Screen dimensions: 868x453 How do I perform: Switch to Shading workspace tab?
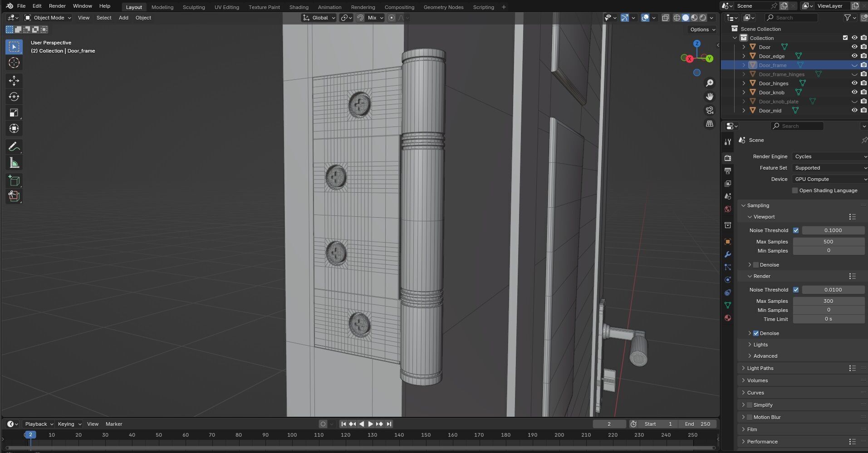tap(299, 7)
